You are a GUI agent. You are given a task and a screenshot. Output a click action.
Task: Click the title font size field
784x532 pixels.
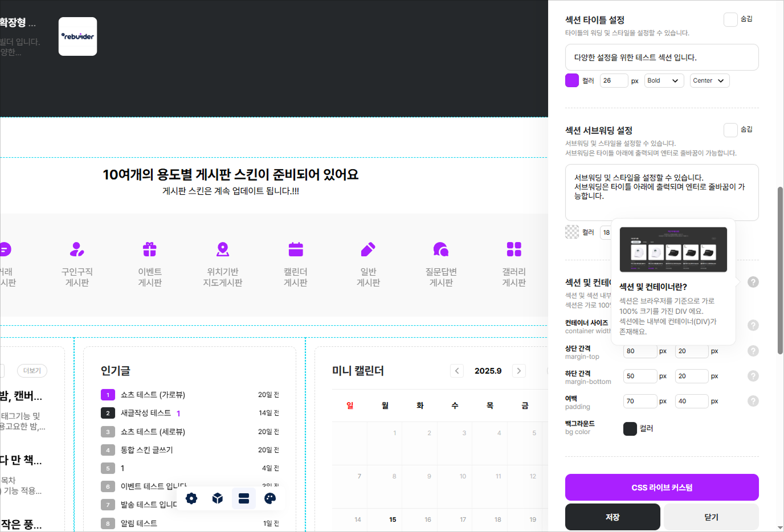point(614,81)
